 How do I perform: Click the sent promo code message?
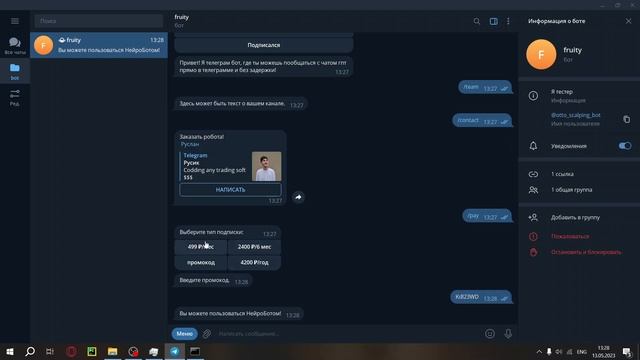coord(481,298)
